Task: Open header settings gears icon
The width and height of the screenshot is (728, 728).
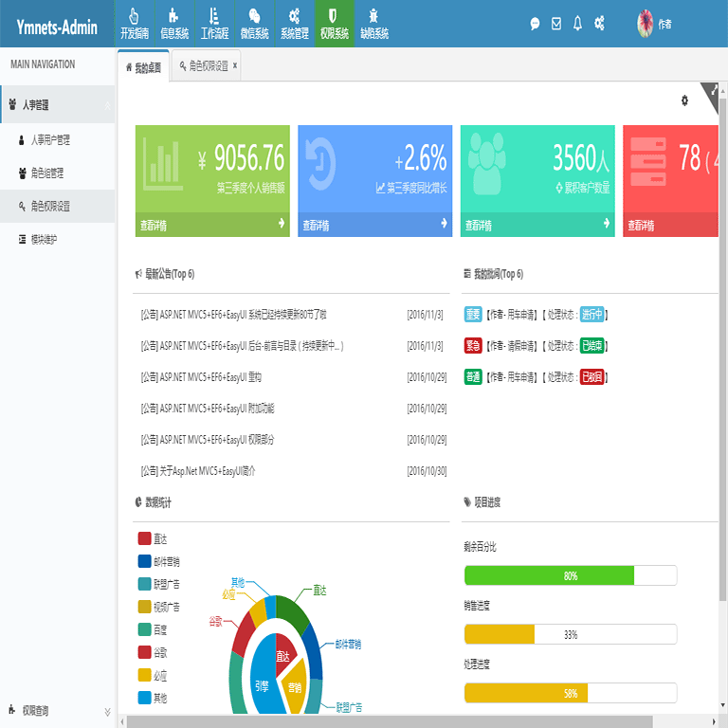Action: pos(599,23)
